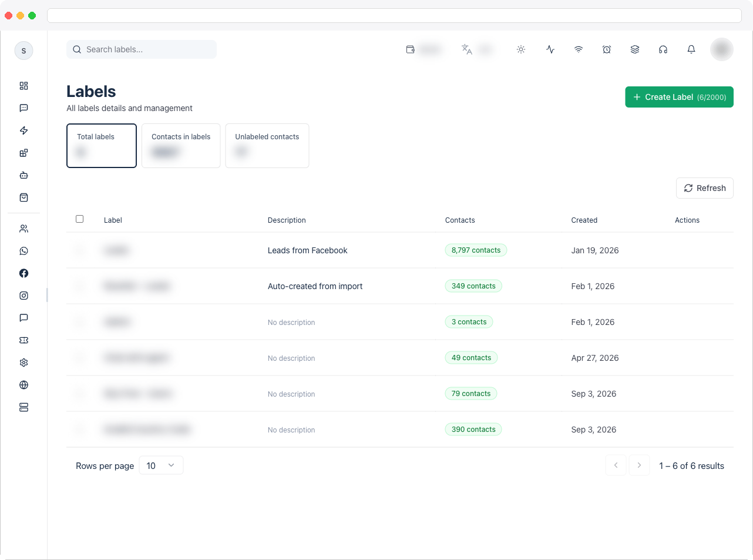Open the WhatsApp sidebar icon
This screenshot has height=560, width=753.
[x=23, y=251]
